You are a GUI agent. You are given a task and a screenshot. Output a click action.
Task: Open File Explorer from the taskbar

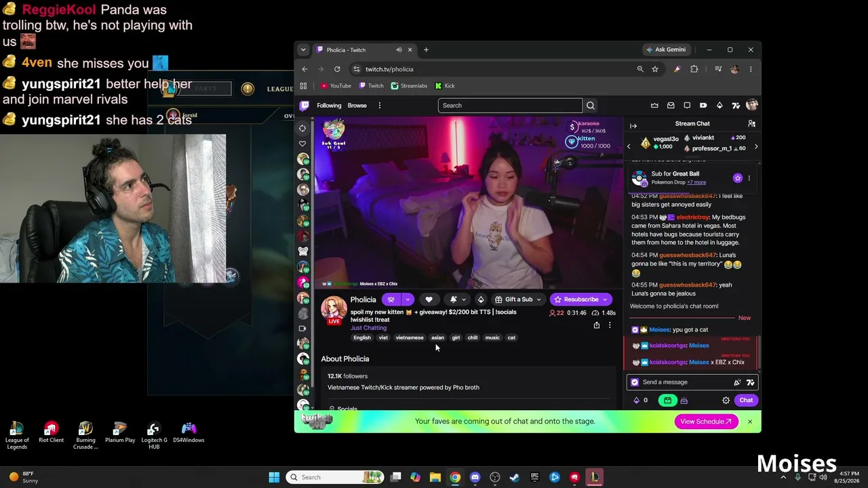[x=435, y=477]
